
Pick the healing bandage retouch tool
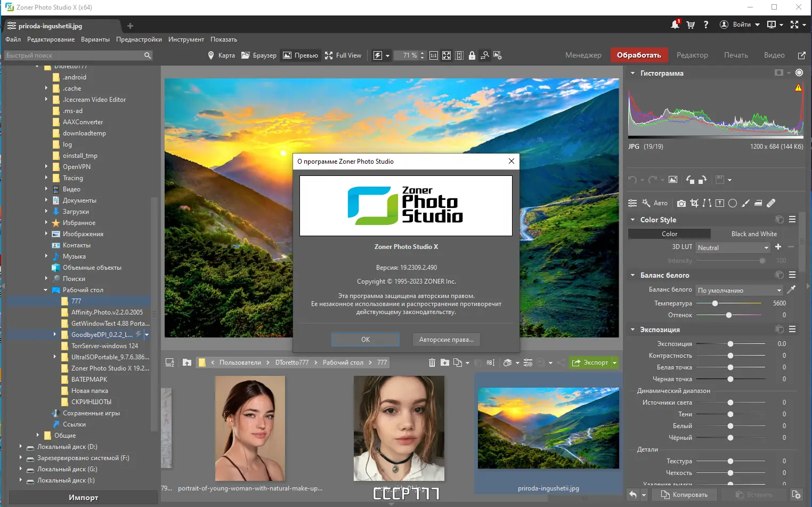point(771,203)
